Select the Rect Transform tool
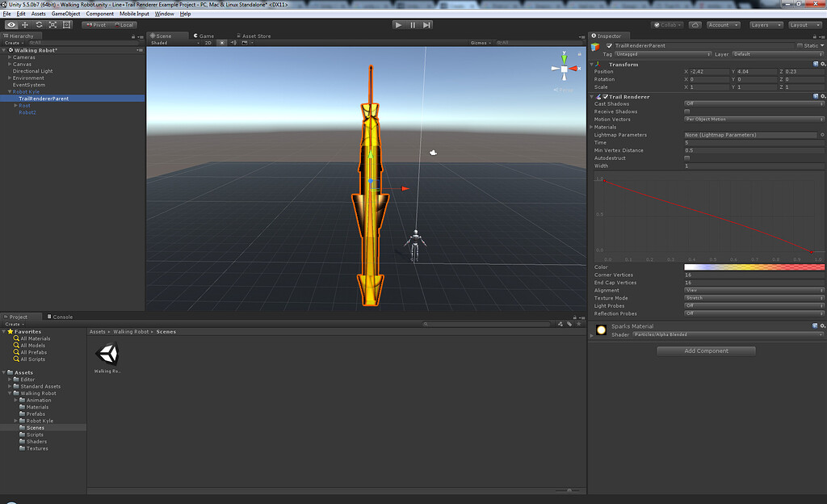The image size is (827, 504). [x=66, y=25]
